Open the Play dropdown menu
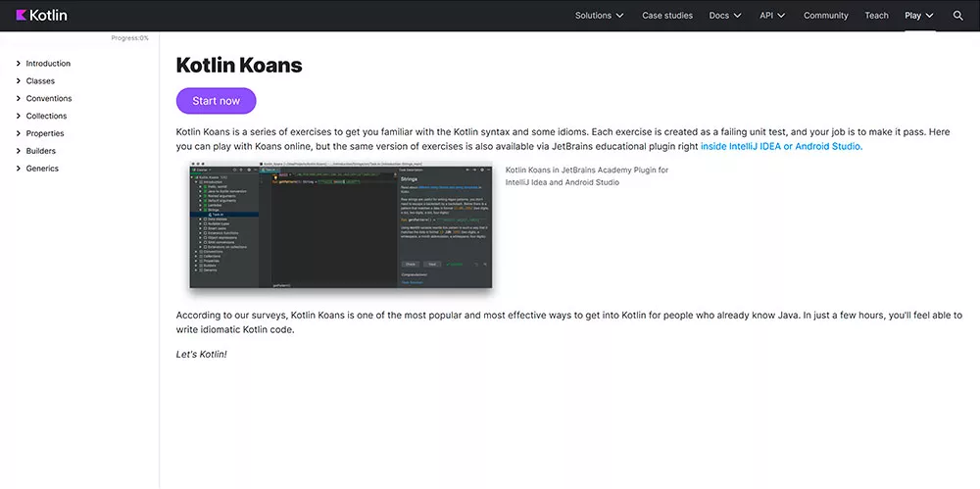 point(919,16)
